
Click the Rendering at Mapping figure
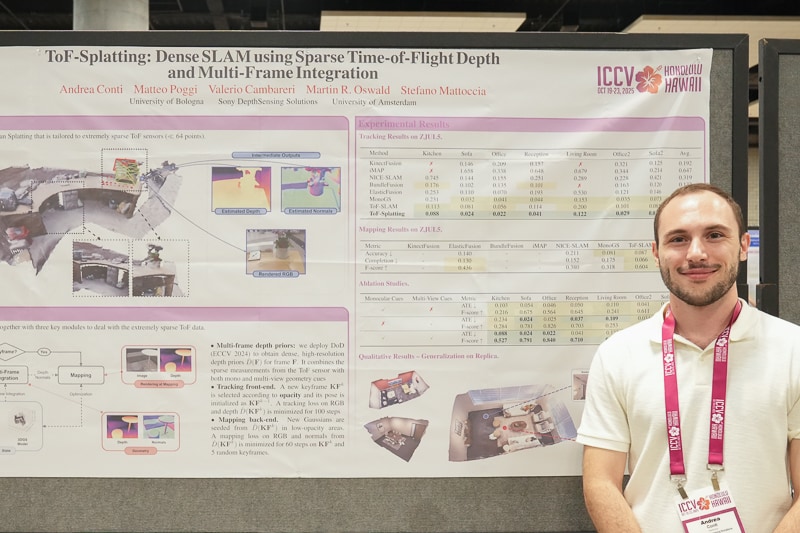(158, 366)
